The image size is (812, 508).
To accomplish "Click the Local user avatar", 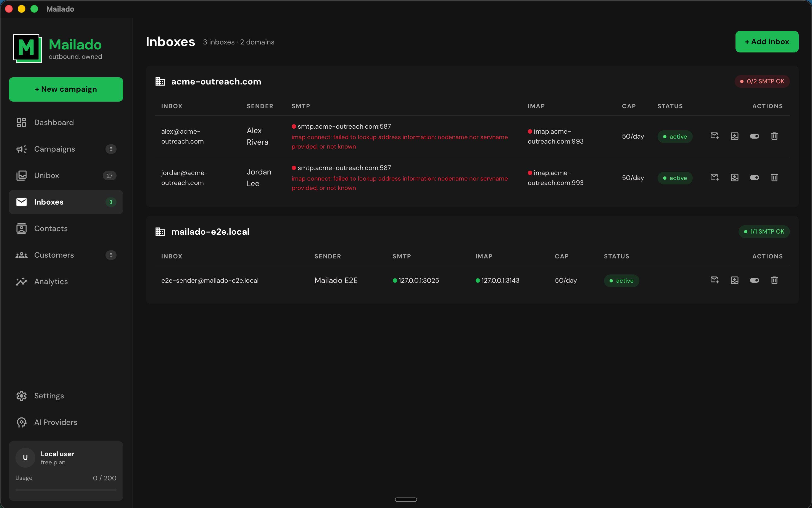I will [25, 457].
